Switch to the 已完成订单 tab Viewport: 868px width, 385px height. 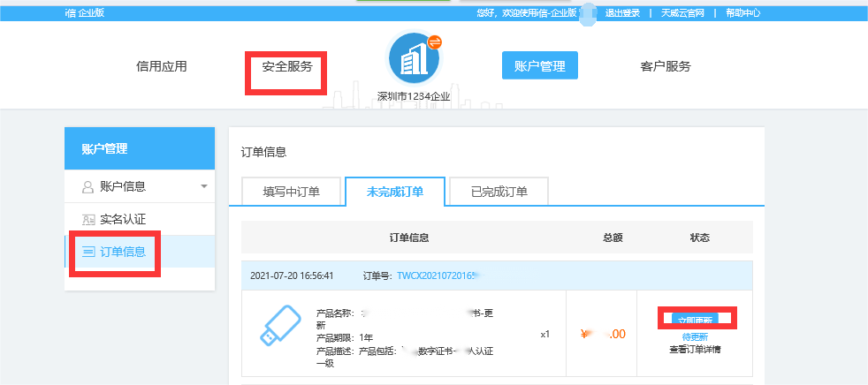point(499,192)
